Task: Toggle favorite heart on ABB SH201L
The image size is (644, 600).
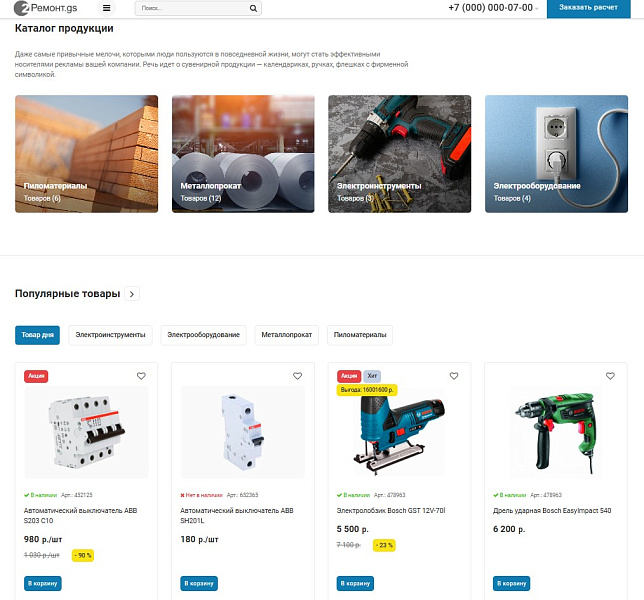Action: pos(297,376)
